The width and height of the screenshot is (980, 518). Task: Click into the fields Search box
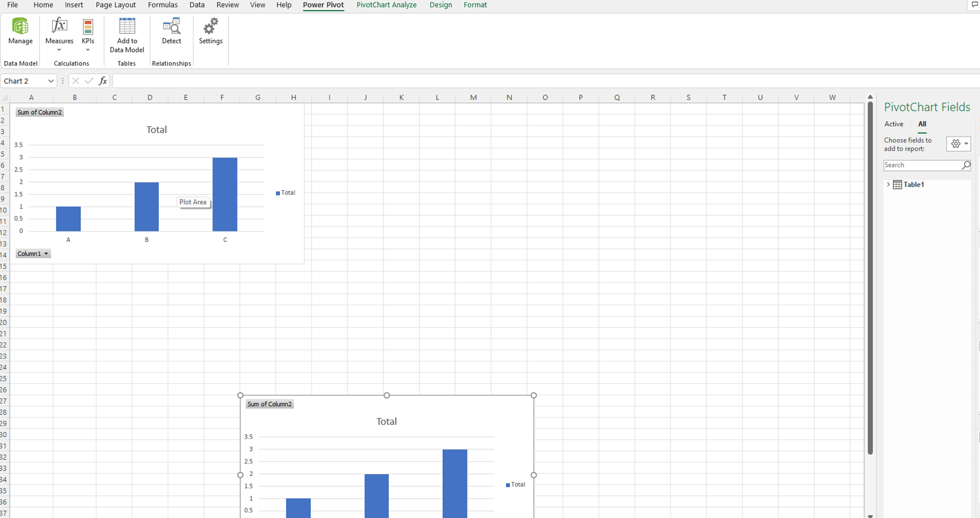(921, 165)
